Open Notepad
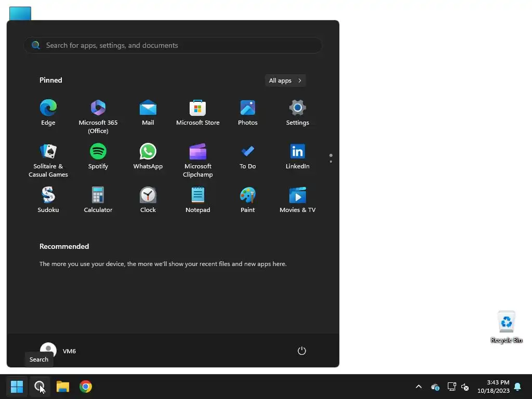 tap(198, 200)
